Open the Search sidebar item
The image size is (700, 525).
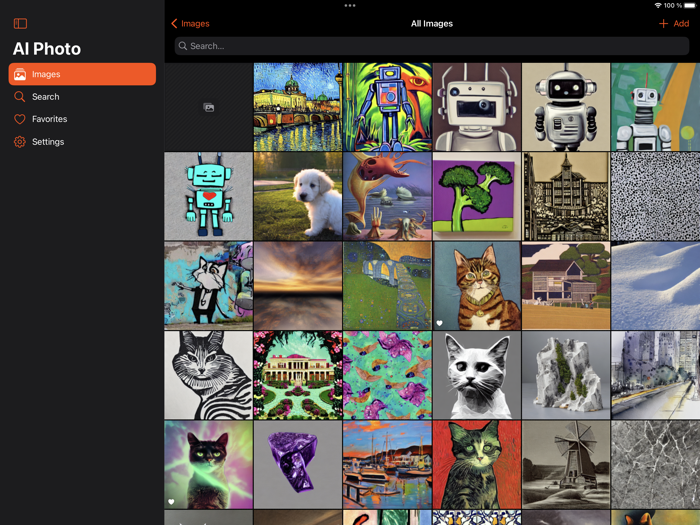(82, 96)
